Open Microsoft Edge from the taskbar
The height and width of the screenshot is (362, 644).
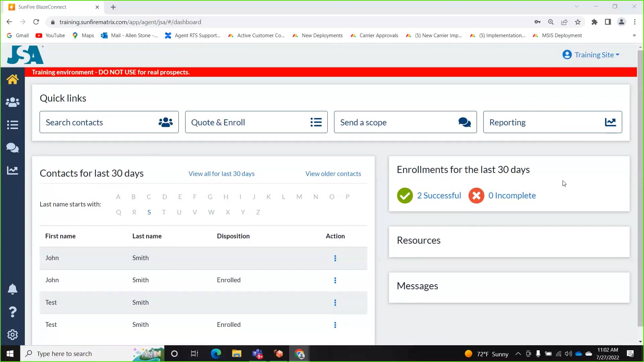(x=216, y=354)
